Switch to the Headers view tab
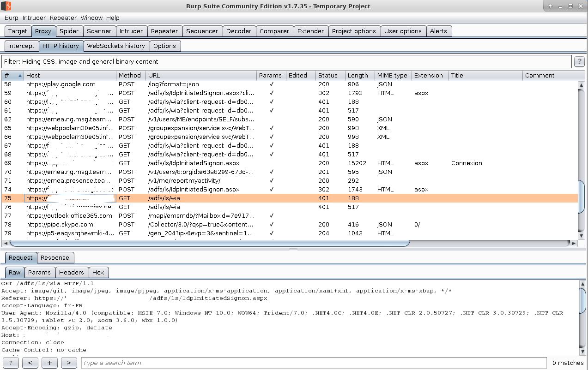 tap(72, 272)
